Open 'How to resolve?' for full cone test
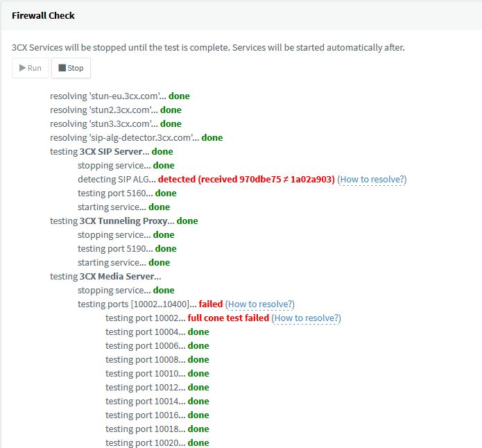482x448 pixels. (x=307, y=318)
